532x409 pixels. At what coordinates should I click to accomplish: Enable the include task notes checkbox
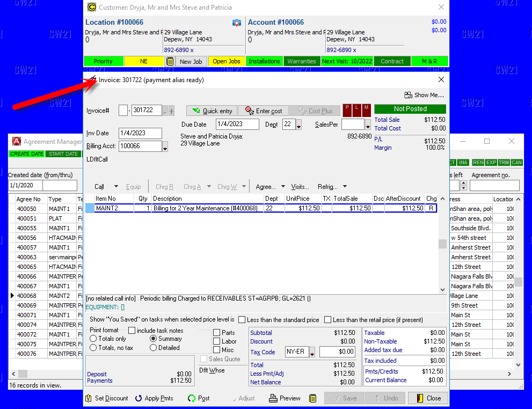pyautogui.click(x=132, y=331)
